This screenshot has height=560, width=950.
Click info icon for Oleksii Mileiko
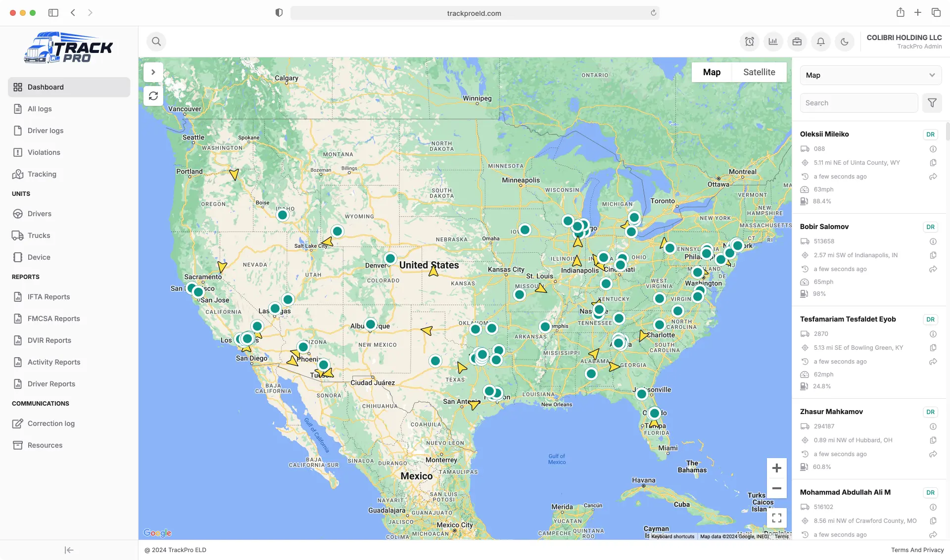(x=933, y=149)
